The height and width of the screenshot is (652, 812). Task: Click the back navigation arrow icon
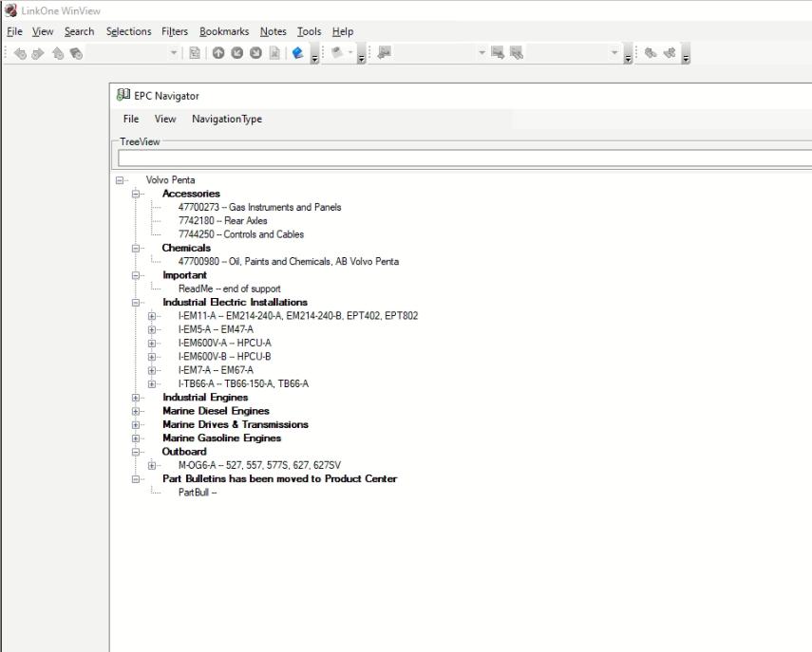click(x=19, y=55)
